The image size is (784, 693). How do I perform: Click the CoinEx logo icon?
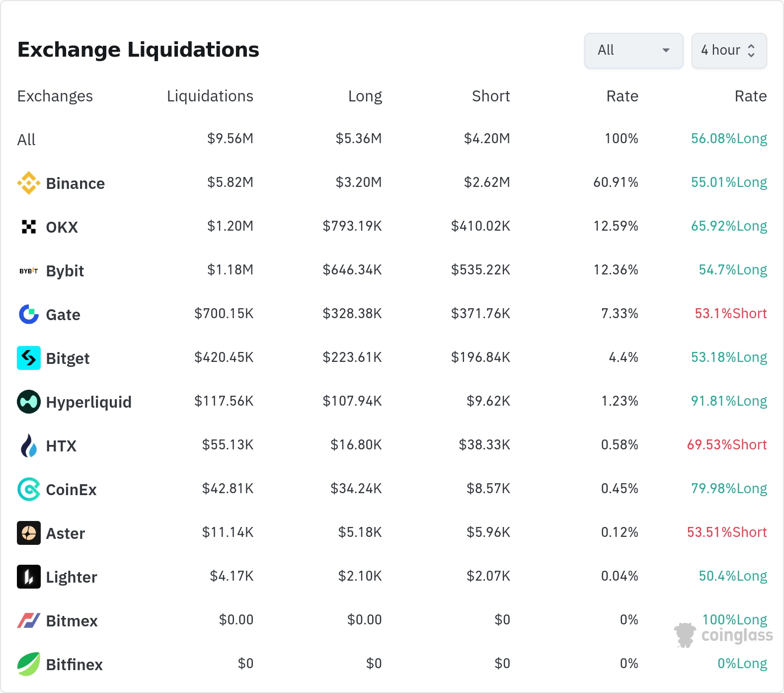(x=29, y=489)
